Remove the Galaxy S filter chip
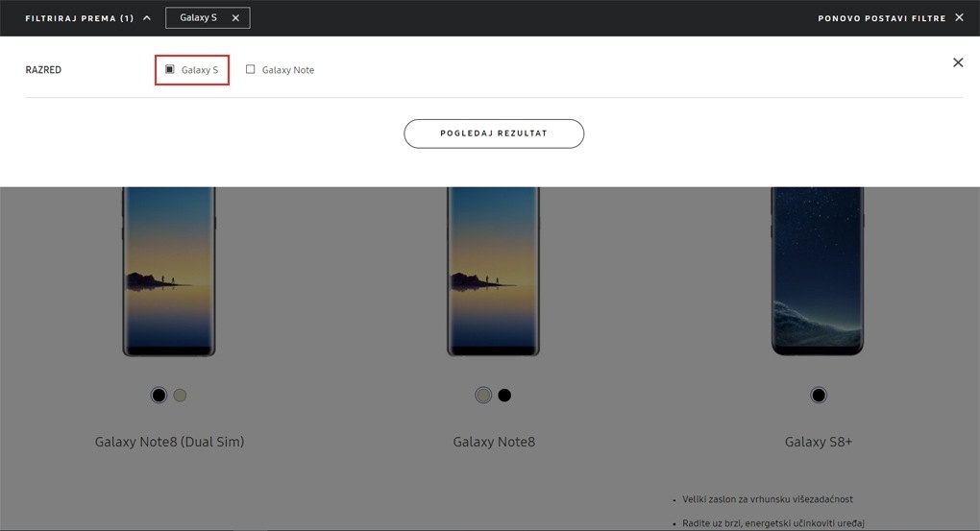 [x=235, y=18]
